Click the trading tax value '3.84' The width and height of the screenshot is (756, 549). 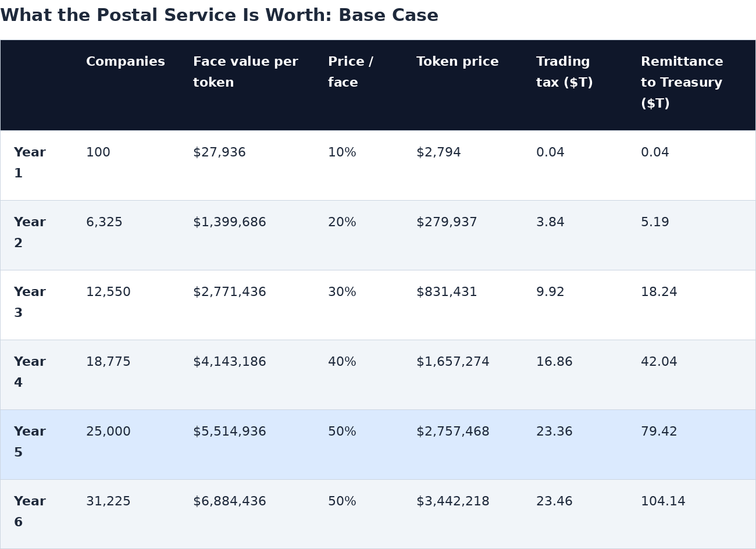[550, 223]
